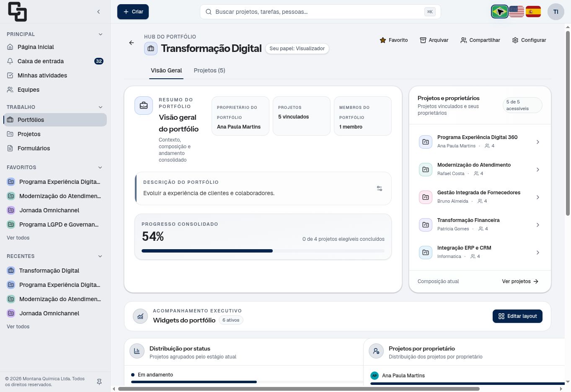Open Portfólios in the sidebar
The height and width of the screenshot is (392, 571).
(x=55, y=120)
